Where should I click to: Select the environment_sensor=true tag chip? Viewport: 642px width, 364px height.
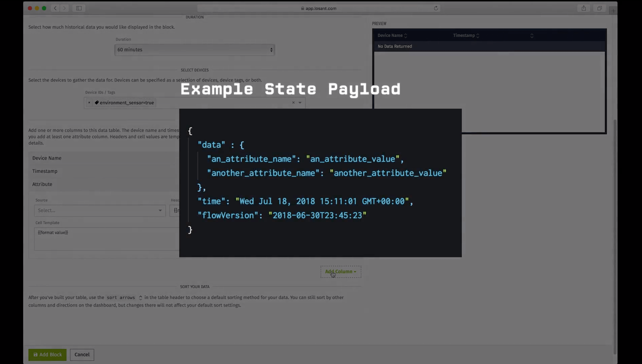[x=124, y=103]
